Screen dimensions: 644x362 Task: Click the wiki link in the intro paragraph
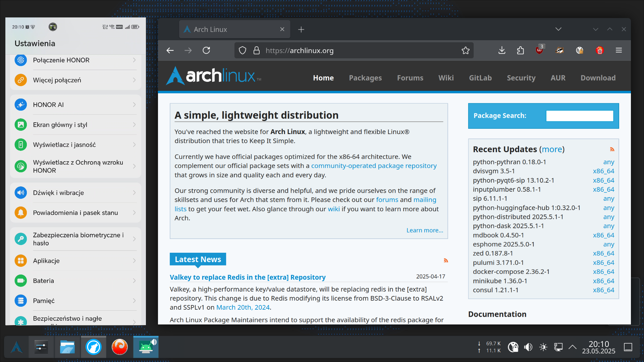[334, 209]
